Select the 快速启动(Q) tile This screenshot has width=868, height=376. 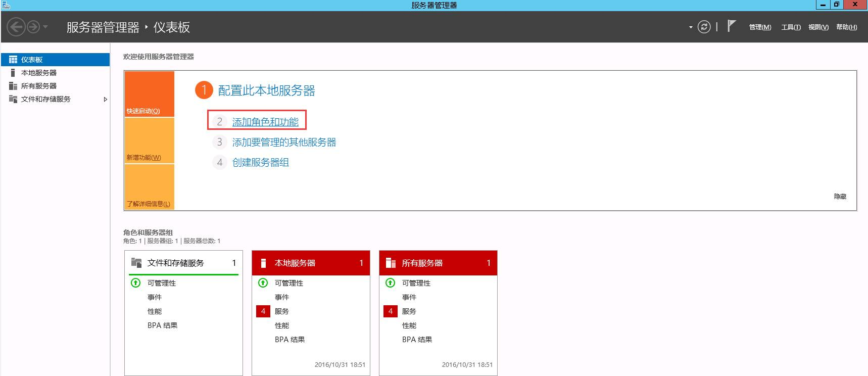click(x=149, y=94)
